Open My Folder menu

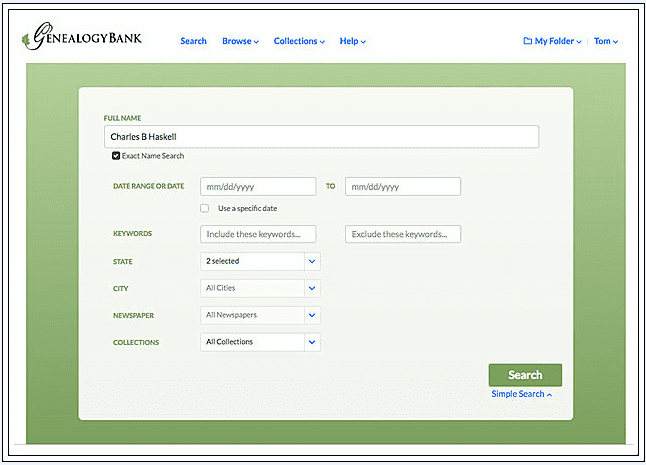tap(552, 41)
